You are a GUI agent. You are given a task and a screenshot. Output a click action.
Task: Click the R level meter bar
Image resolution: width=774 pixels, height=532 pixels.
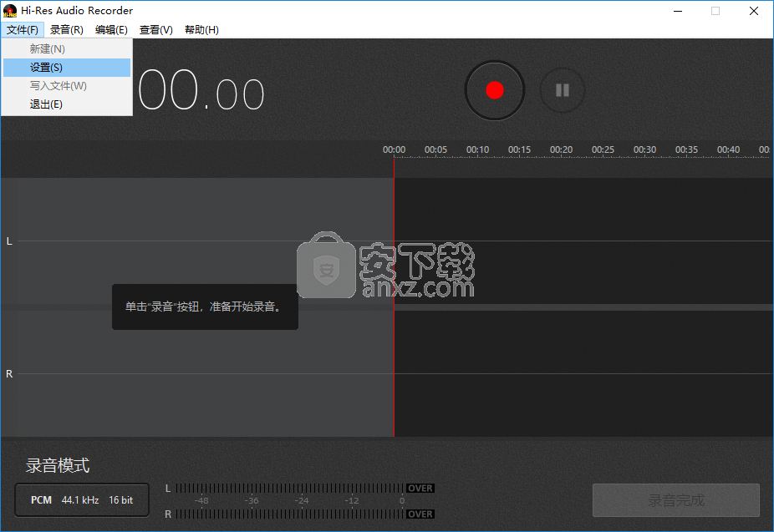pos(290,514)
